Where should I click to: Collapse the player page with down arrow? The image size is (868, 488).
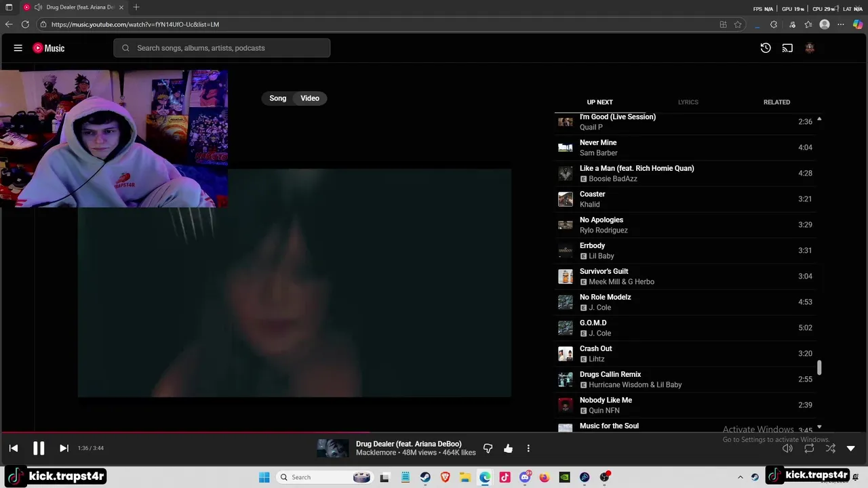pos(851,448)
